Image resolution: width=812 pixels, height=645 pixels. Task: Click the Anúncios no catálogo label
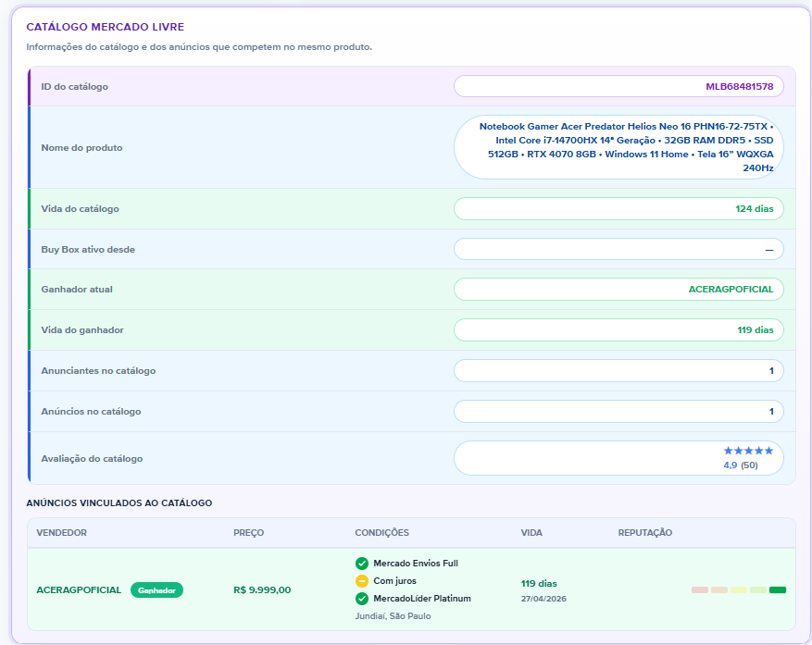point(91,412)
